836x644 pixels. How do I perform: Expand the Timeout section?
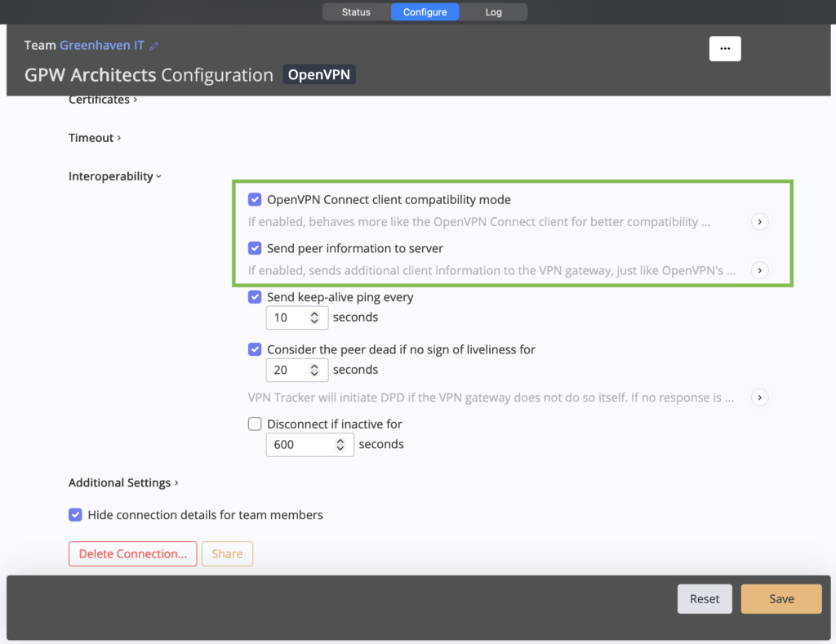click(x=95, y=138)
